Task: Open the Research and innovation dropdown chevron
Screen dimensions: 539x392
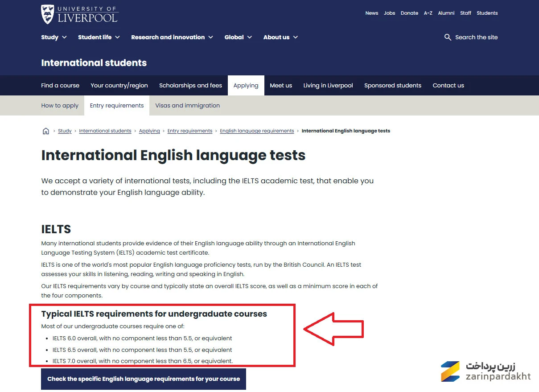Action: tap(210, 37)
